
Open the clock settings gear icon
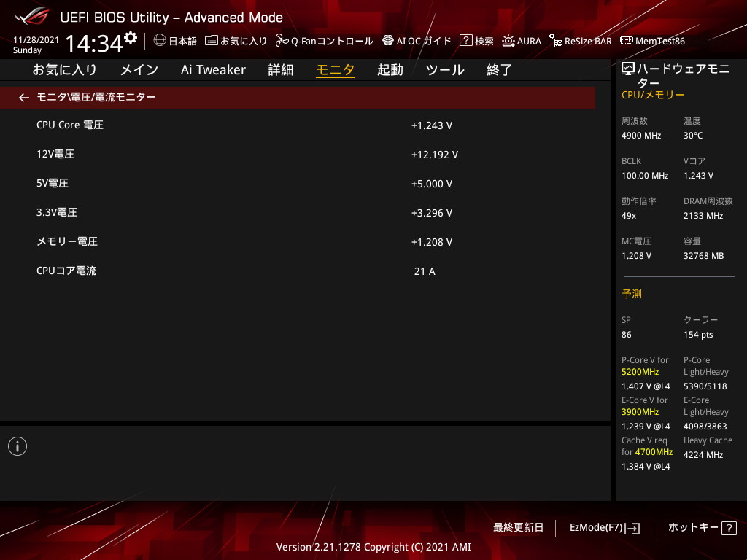click(131, 37)
